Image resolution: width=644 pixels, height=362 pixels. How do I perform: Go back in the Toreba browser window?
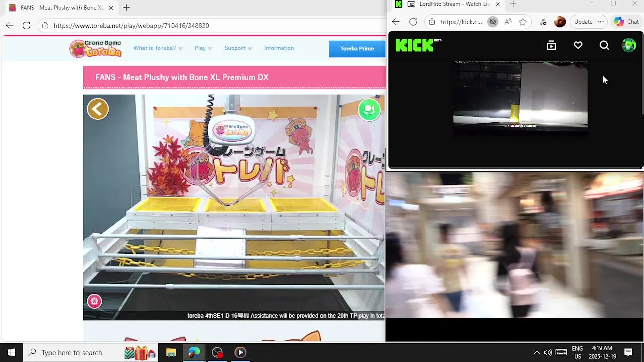point(10,25)
